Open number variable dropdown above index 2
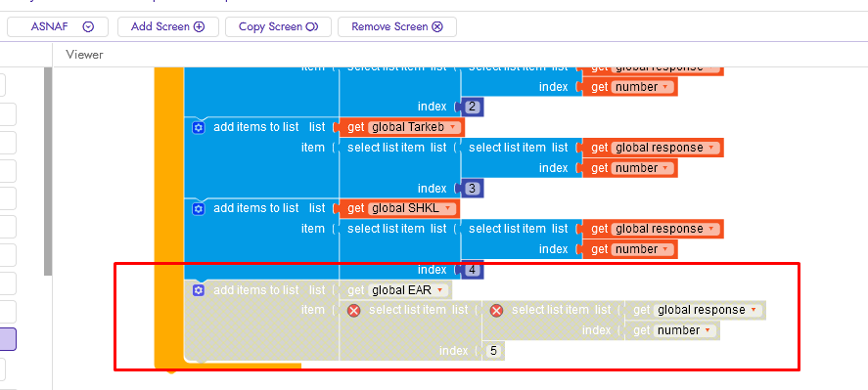Viewport: 868px width, 390px height. tap(643, 87)
